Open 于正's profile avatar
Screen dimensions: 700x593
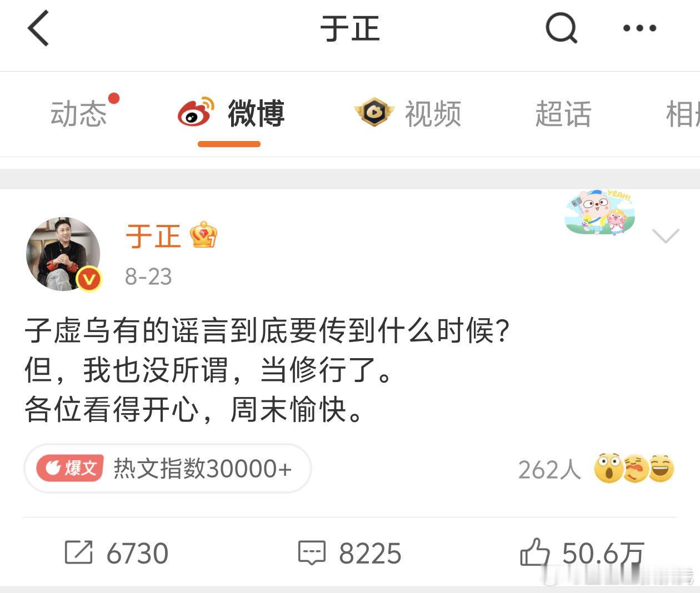(63, 254)
